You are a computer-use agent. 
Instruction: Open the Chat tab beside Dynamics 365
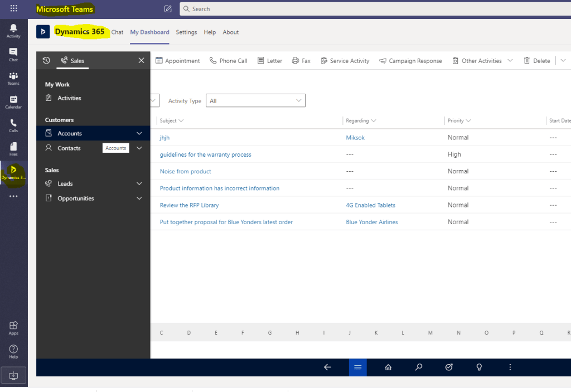click(117, 32)
